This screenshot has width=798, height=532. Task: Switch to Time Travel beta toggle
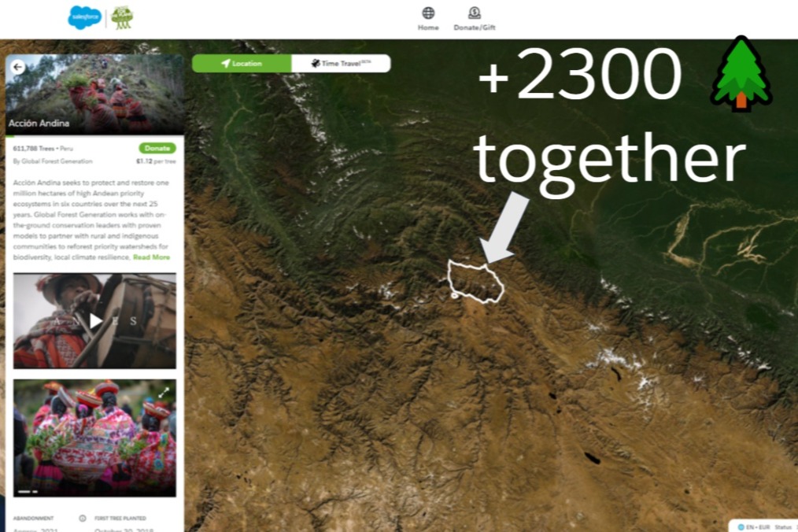pyautogui.click(x=341, y=64)
